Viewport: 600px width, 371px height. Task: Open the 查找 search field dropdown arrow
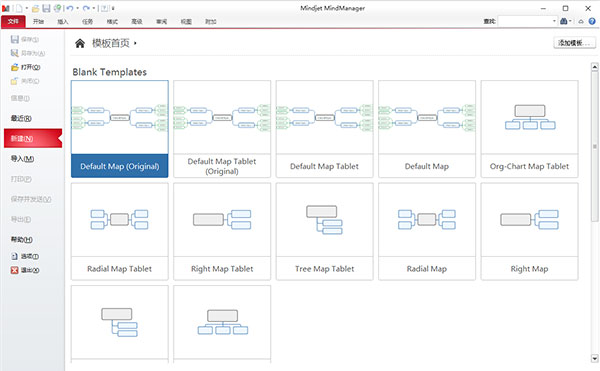click(x=554, y=21)
